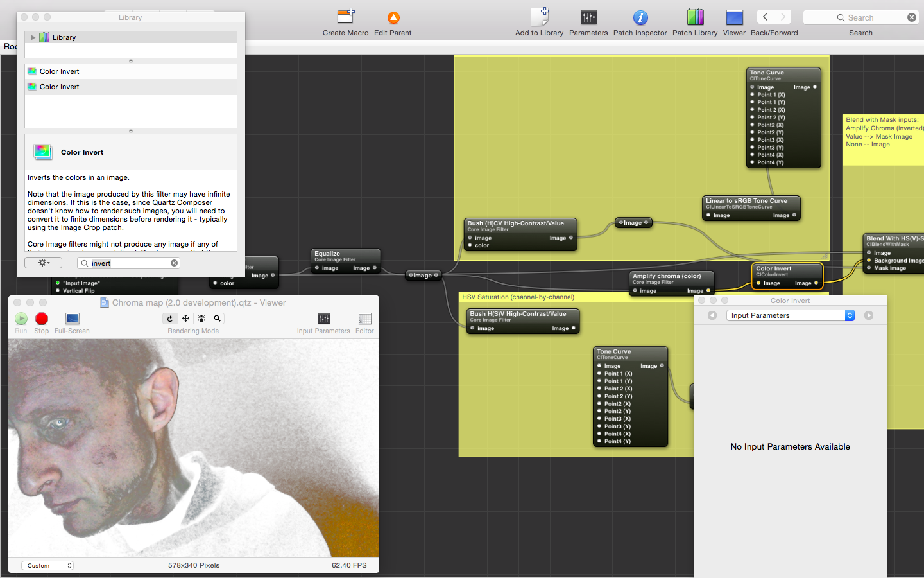Click the 62.40 FPS readout
The height and width of the screenshot is (578, 924).
click(x=349, y=566)
